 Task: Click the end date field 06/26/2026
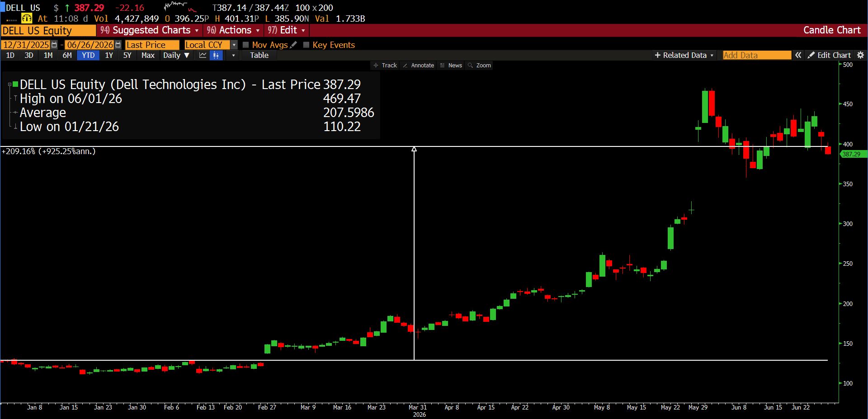click(x=90, y=45)
